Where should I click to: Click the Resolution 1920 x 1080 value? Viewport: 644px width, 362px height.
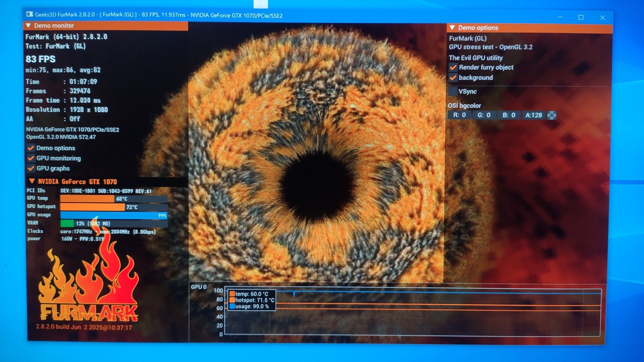pos(89,110)
